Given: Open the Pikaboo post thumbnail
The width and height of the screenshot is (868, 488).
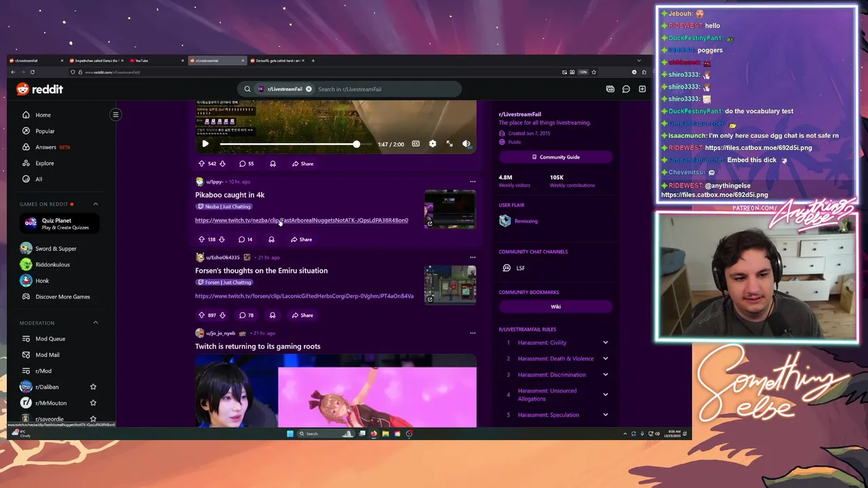Looking at the screenshot, I should click(450, 209).
